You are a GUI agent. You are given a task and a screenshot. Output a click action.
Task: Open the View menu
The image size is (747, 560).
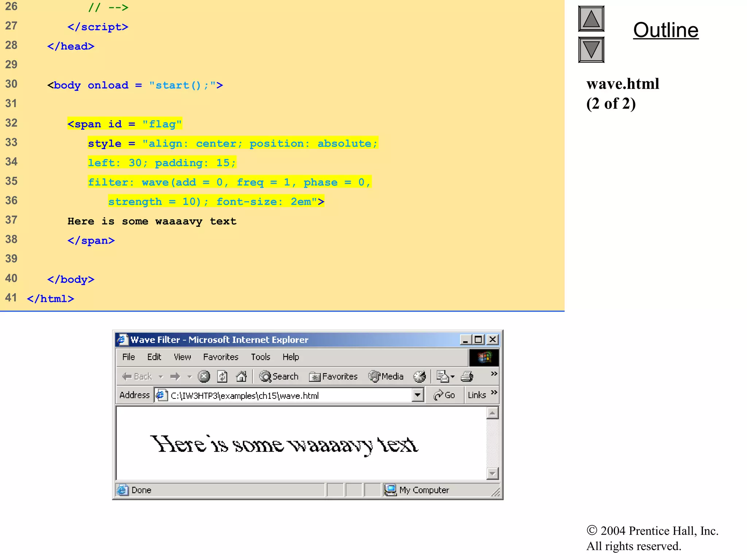[182, 357]
